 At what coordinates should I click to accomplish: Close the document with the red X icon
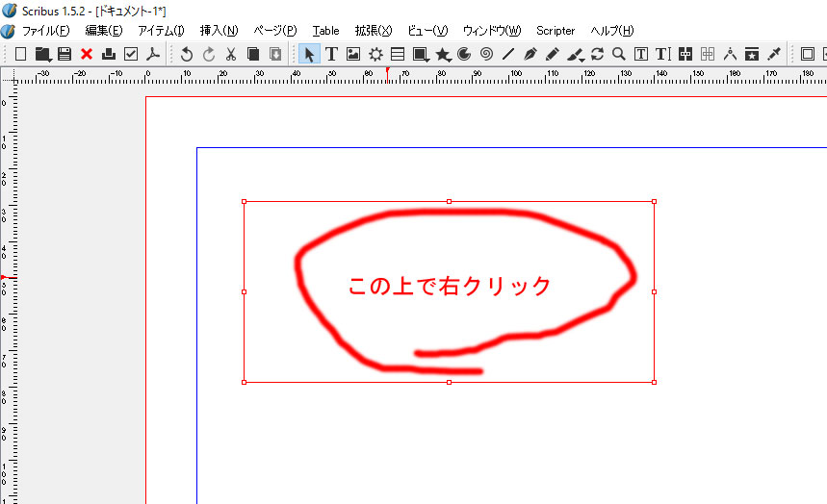87,54
